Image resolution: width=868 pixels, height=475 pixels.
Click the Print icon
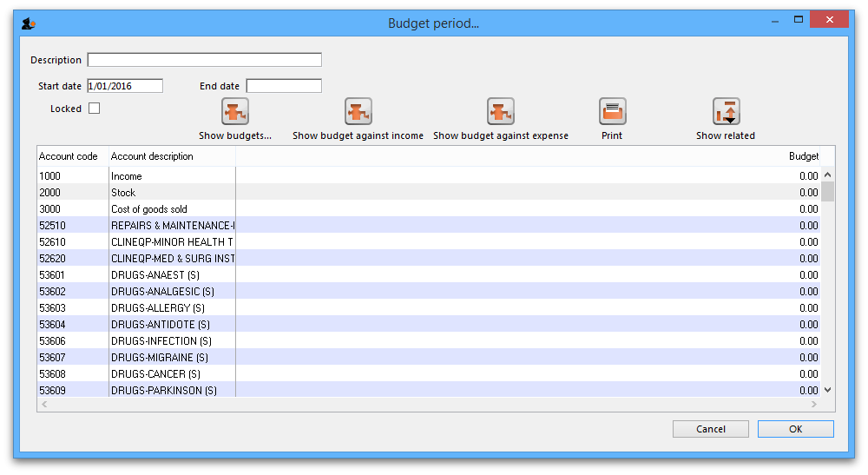(612, 111)
